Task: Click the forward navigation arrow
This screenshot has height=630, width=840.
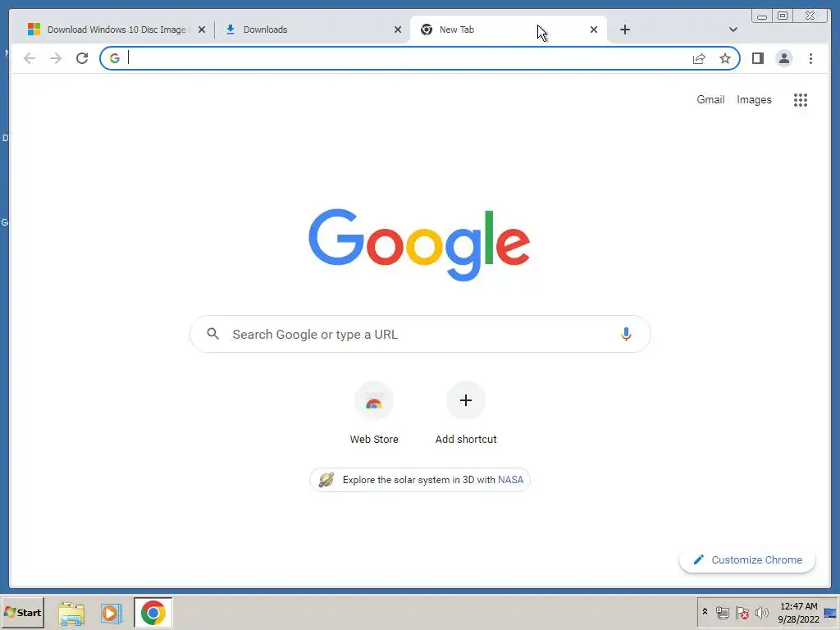Action: pyautogui.click(x=56, y=58)
